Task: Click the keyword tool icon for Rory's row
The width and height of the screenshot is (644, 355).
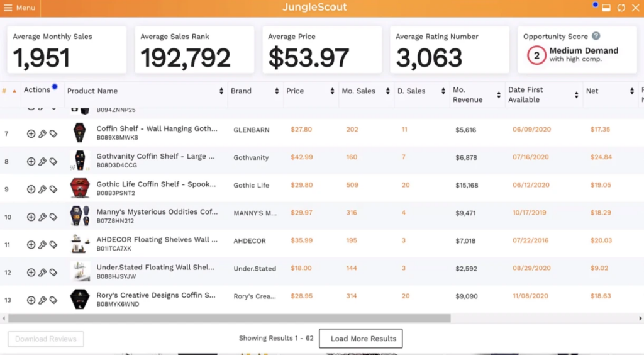Action: click(x=42, y=300)
